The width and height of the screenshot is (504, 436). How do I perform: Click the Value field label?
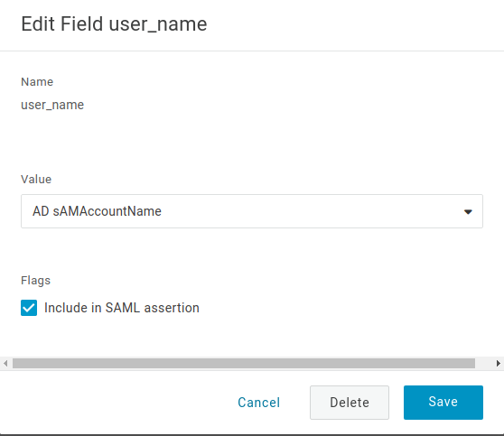pos(36,180)
